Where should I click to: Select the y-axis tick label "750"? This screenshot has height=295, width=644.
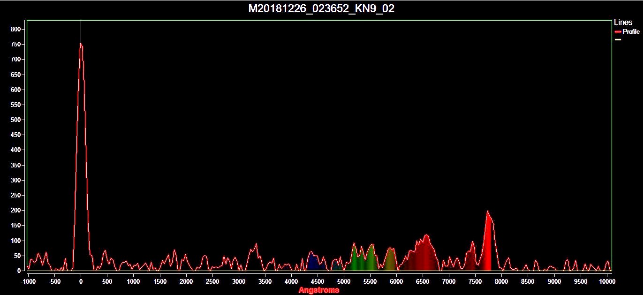16,44
